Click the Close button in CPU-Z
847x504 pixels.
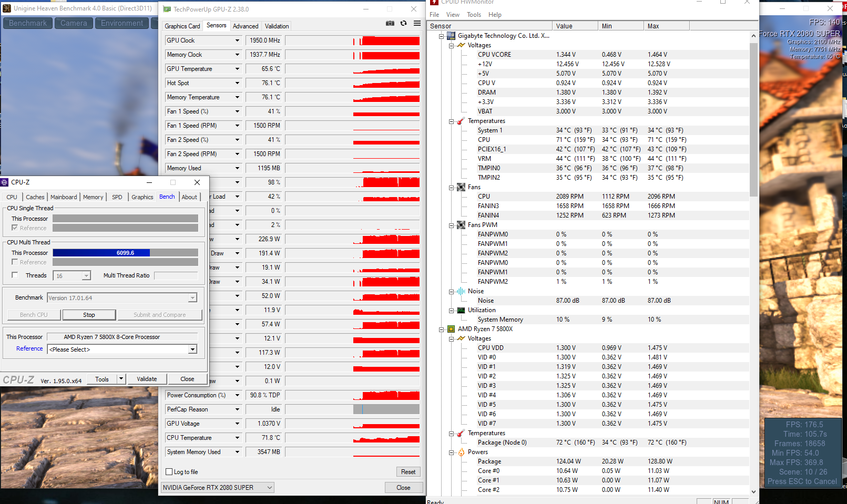187,379
